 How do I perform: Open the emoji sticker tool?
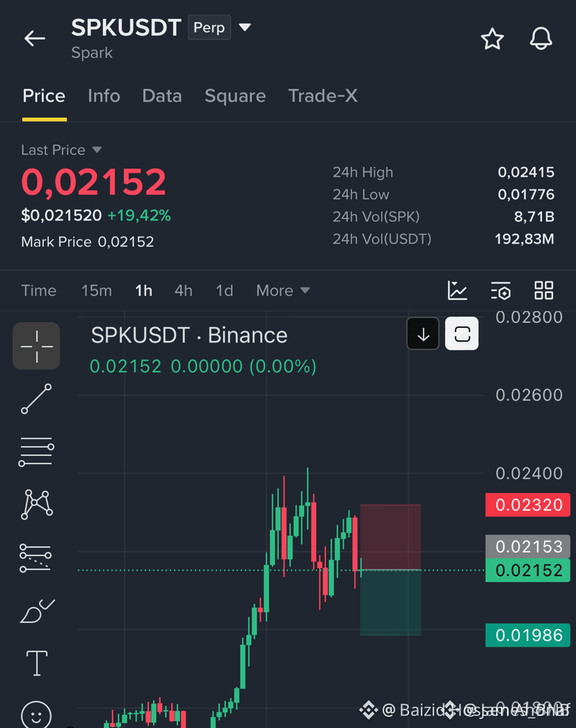tap(36, 715)
